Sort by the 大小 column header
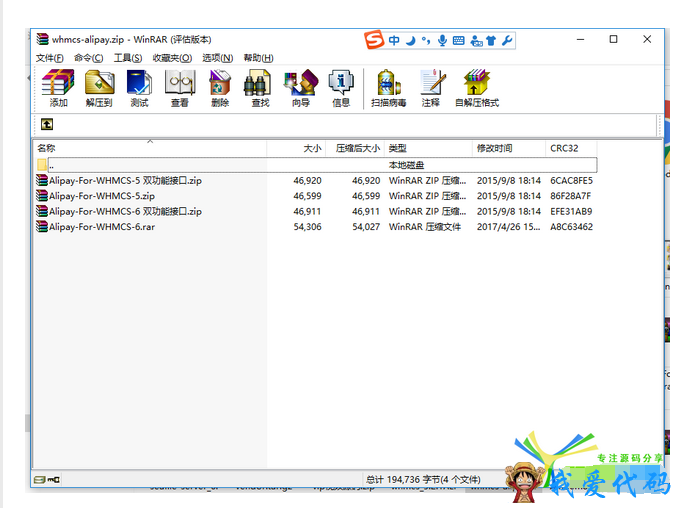688x508 pixels. [x=296, y=148]
